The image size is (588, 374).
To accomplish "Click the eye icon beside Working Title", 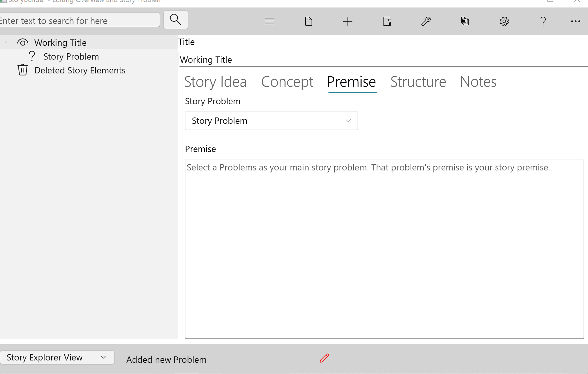I will (22, 42).
